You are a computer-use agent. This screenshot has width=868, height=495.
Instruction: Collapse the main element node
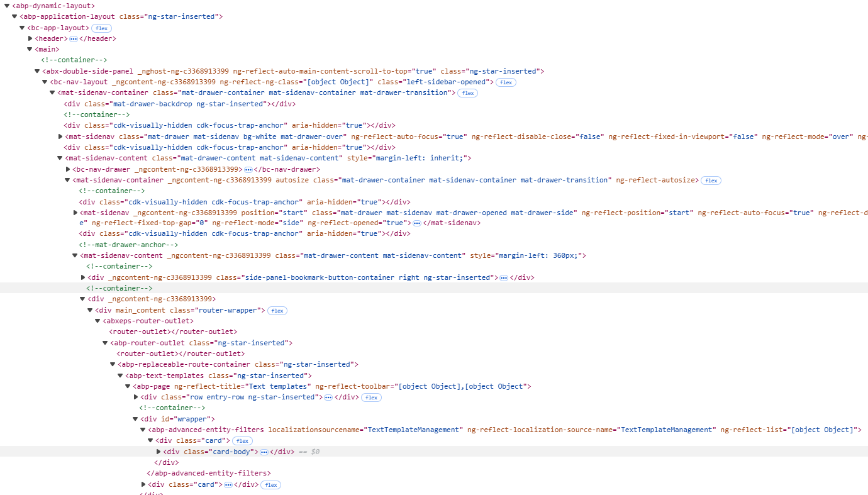30,49
